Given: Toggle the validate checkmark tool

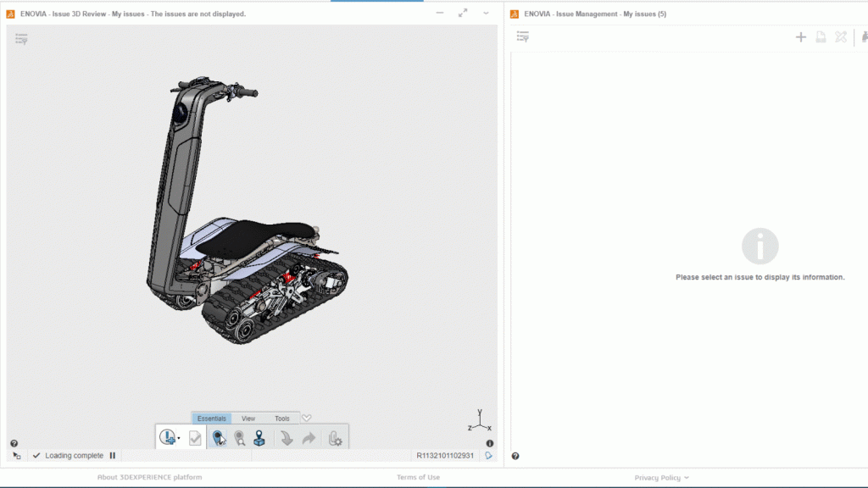Looking at the screenshot, I should point(195,438).
